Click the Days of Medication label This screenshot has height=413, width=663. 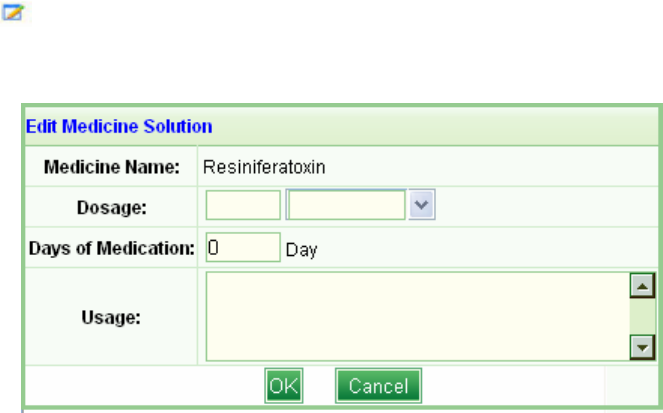pyautogui.click(x=109, y=248)
